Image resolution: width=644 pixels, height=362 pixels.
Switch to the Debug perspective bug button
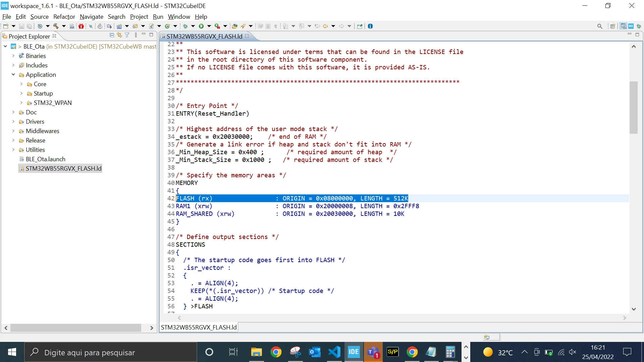coord(639,26)
